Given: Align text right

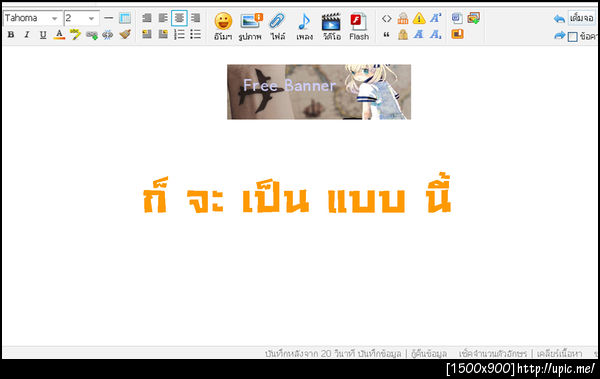Looking at the screenshot, I should pyautogui.click(x=196, y=18).
